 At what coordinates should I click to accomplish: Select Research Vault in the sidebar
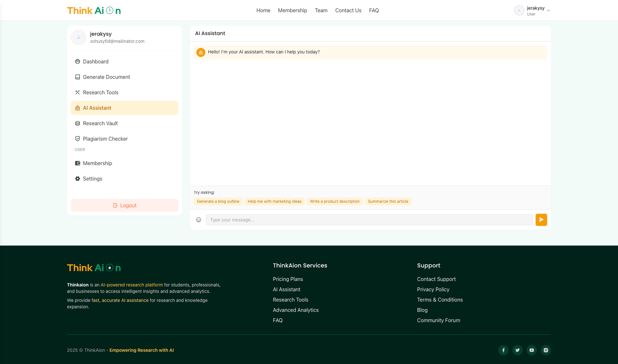point(100,123)
